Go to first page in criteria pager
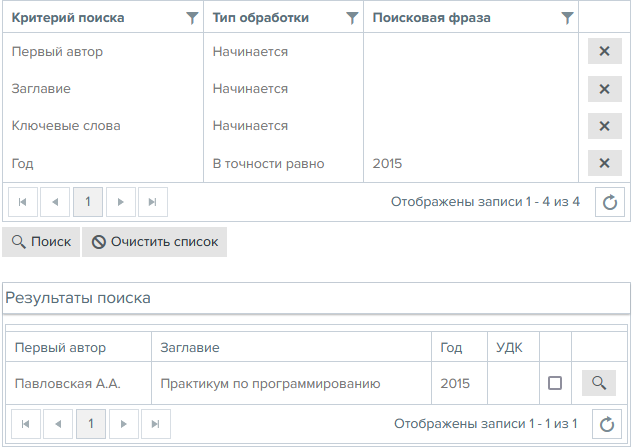 [23, 202]
